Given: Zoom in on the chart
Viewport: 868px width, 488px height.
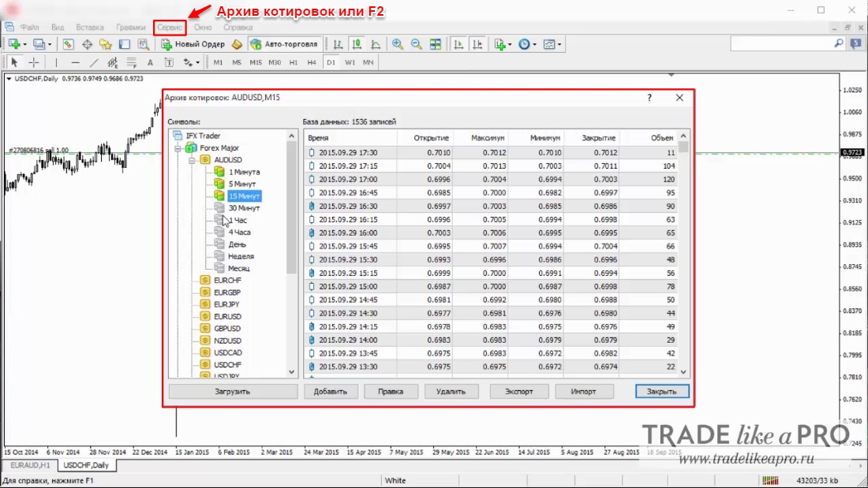Looking at the screenshot, I should [398, 44].
